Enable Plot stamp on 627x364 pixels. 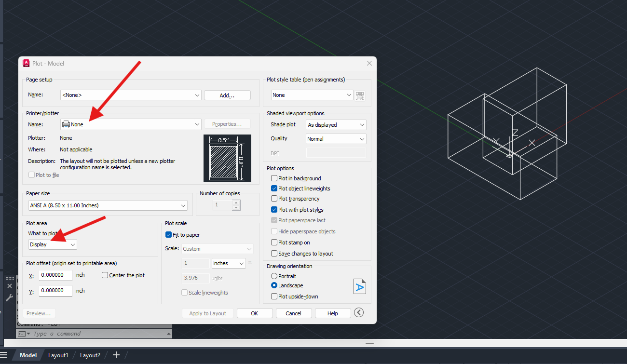pos(274,243)
